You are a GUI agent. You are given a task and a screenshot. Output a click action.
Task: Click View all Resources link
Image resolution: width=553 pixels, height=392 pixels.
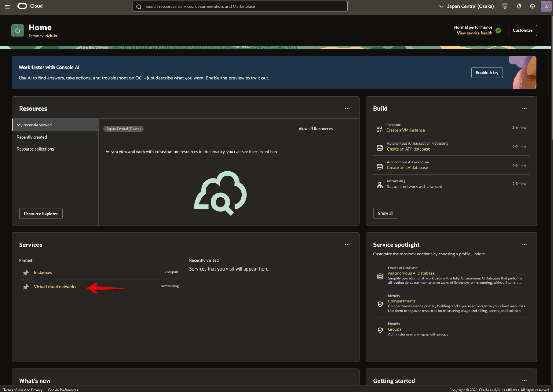pos(316,129)
